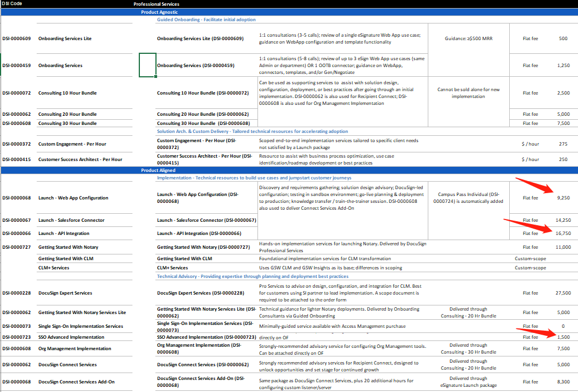The height and width of the screenshot is (392, 578).
Task: Select the DSI-0000727 code cell
Action: 17,247
